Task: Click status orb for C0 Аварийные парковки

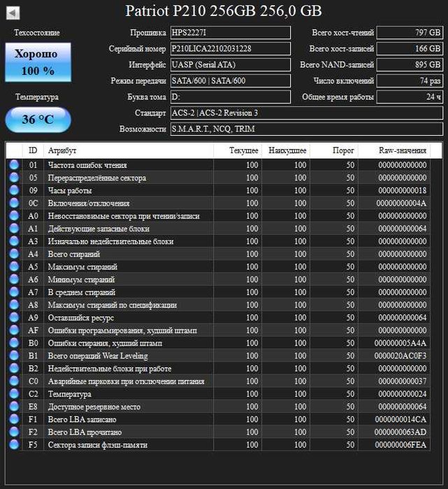Action: (x=14, y=381)
